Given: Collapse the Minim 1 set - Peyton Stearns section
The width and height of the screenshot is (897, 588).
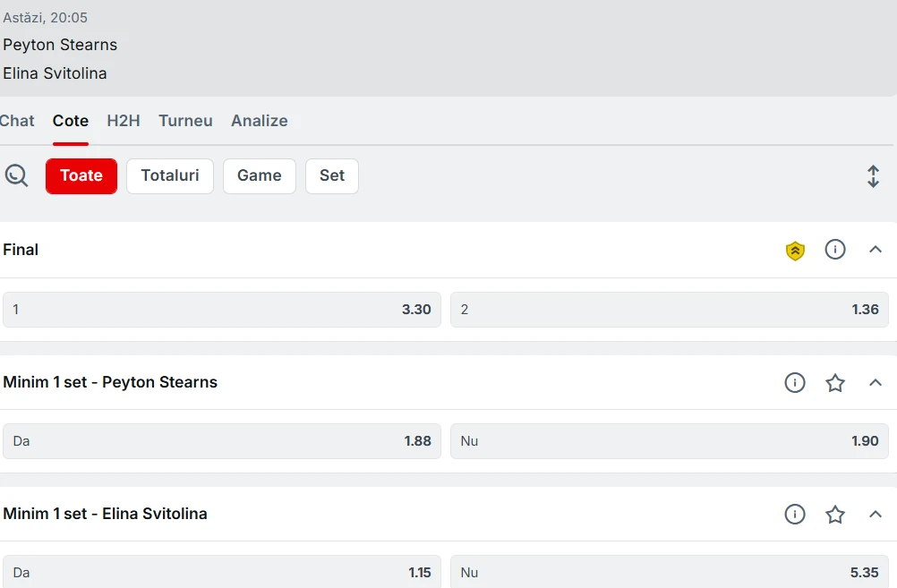Looking at the screenshot, I should 876,382.
